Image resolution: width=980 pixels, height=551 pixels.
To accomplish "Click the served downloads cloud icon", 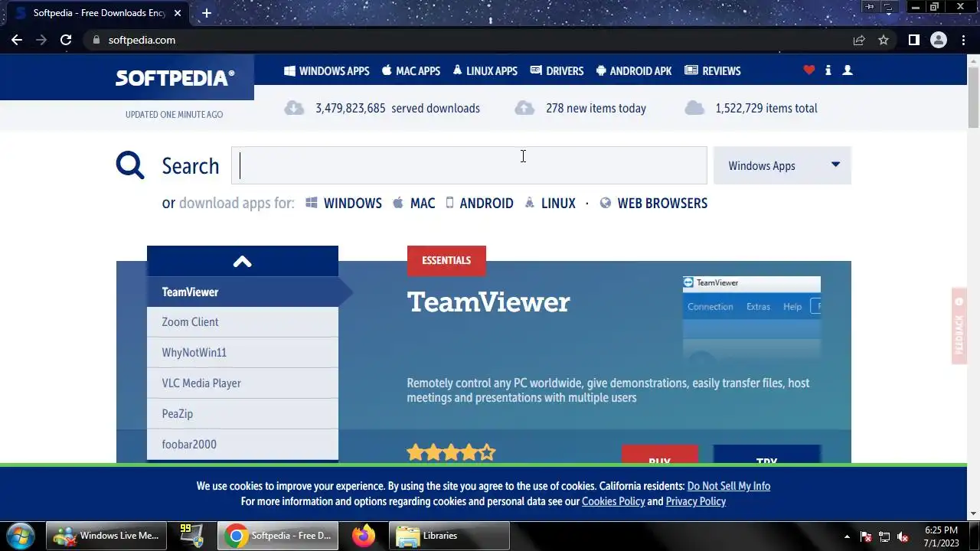I will (x=294, y=108).
